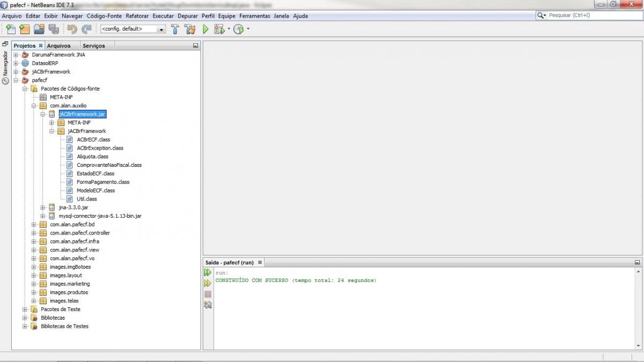Re-run with different parameters yellow arrows

[x=208, y=283]
